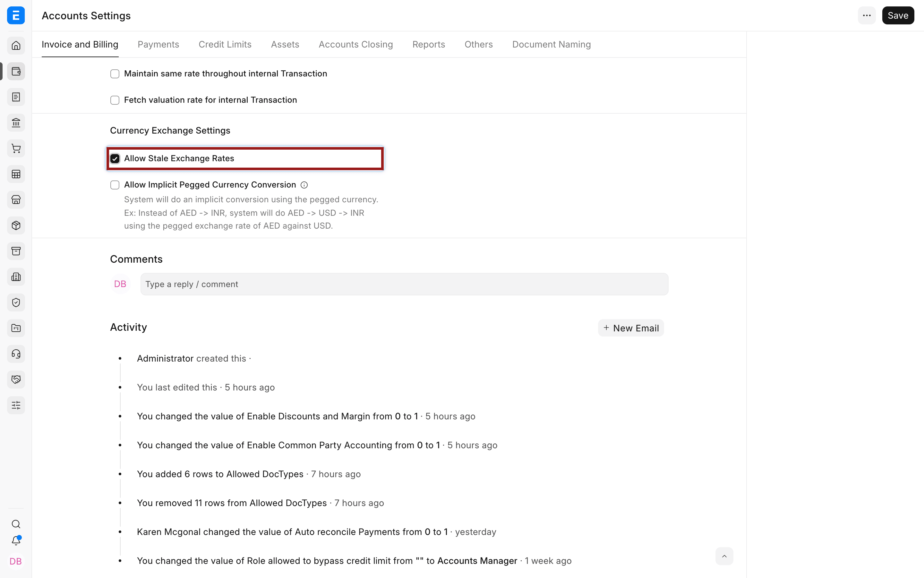924x578 pixels.
Task: Switch to the Accounts Closing tab
Action: [356, 44]
